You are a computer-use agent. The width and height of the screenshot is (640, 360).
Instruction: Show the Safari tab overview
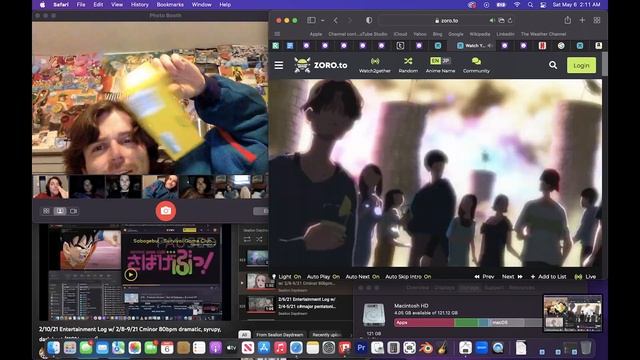point(597,20)
